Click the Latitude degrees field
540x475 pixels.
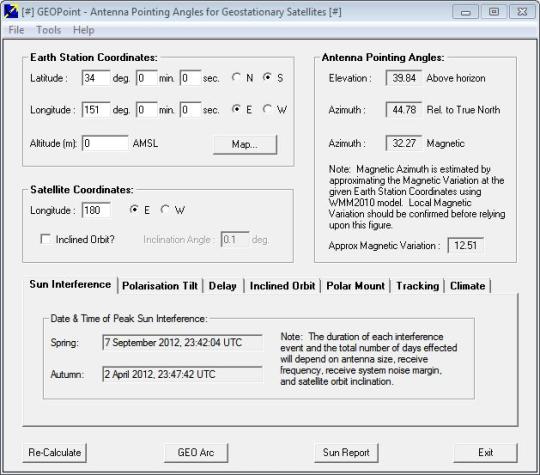click(x=96, y=78)
